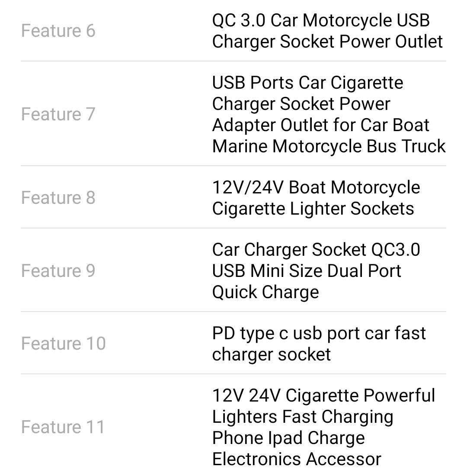Select the Feature 8 label
Image resolution: width=467 pixels, height=476 pixels.
58,198
